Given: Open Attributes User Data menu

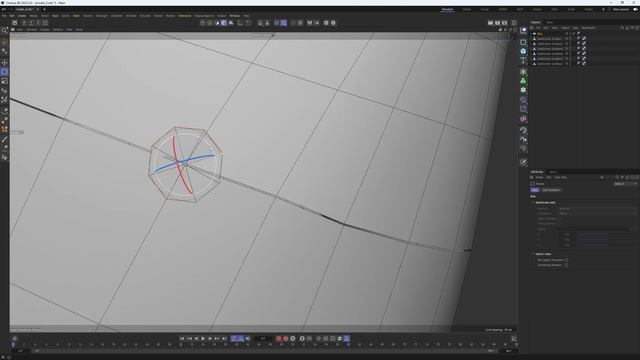Looking at the screenshot, I should (560, 178).
